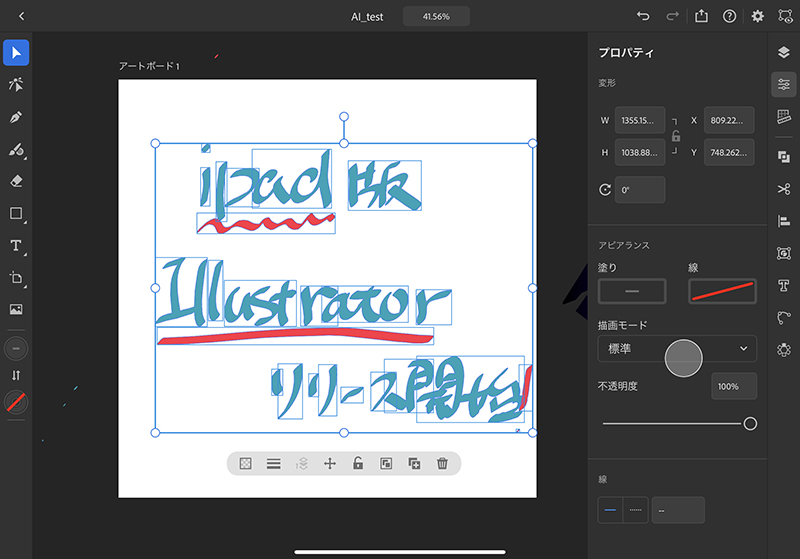Select the Selection arrow tool
This screenshot has height=559, width=800.
(x=16, y=53)
